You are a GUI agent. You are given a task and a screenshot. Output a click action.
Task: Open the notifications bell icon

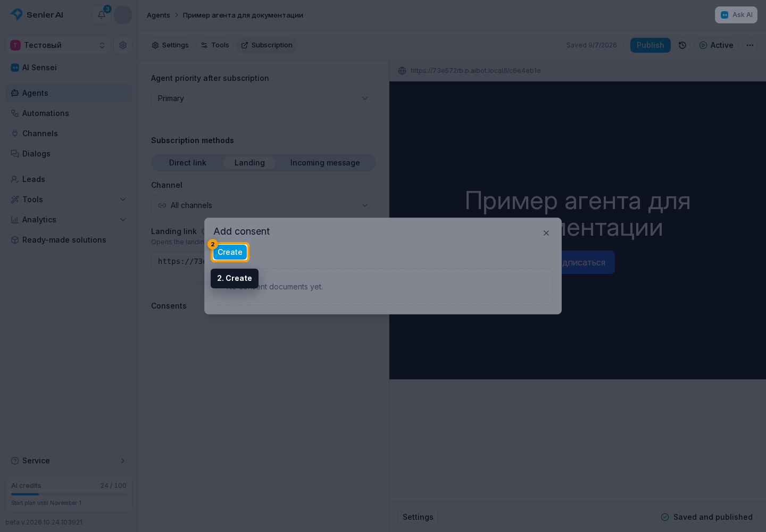click(x=102, y=15)
